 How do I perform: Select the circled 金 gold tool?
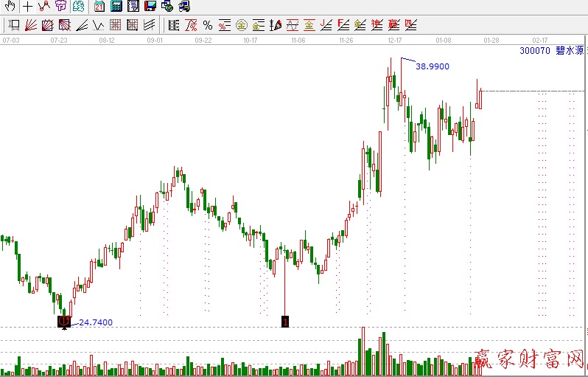[x=241, y=25]
